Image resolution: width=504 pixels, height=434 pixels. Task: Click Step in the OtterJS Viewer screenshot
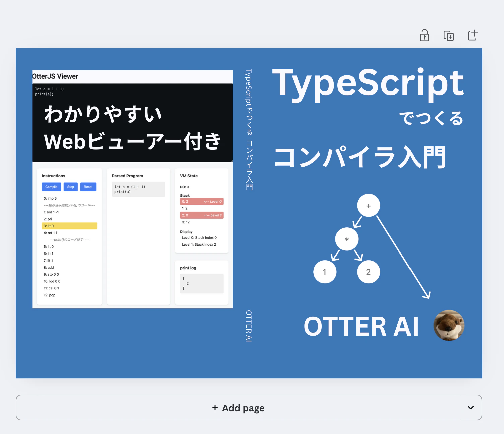click(x=70, y=187)
